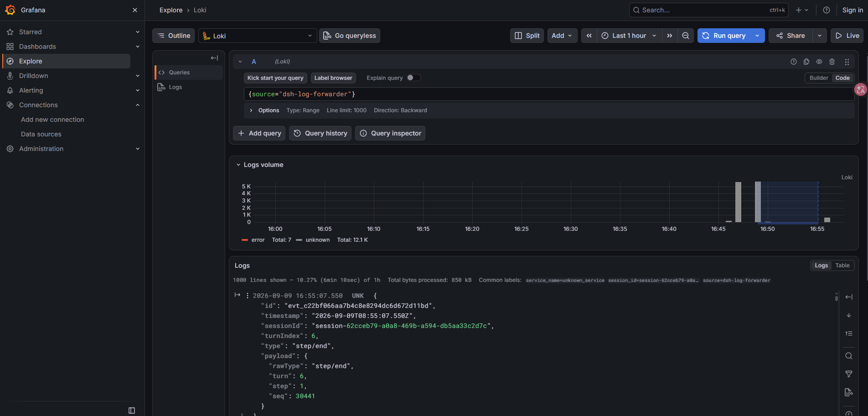Switch results to Logs view
The image size is (868, 416).
point(821,265)
